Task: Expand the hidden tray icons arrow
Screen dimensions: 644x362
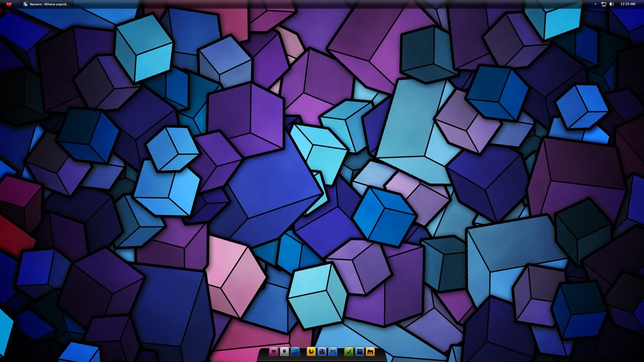Action: (x=595, y=4)
